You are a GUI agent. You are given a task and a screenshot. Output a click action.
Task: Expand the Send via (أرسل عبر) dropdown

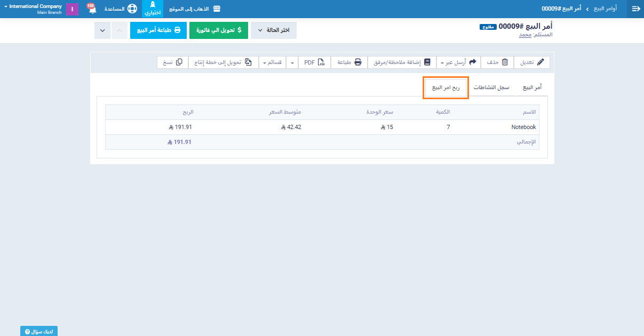pyautogui.click(x=458, y=62)
